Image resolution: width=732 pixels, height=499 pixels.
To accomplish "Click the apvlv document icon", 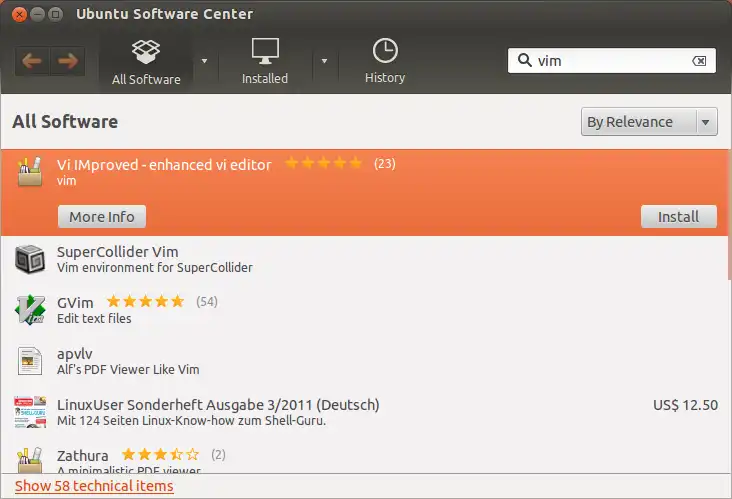I will pyautogui.click(x=30, y=361).
